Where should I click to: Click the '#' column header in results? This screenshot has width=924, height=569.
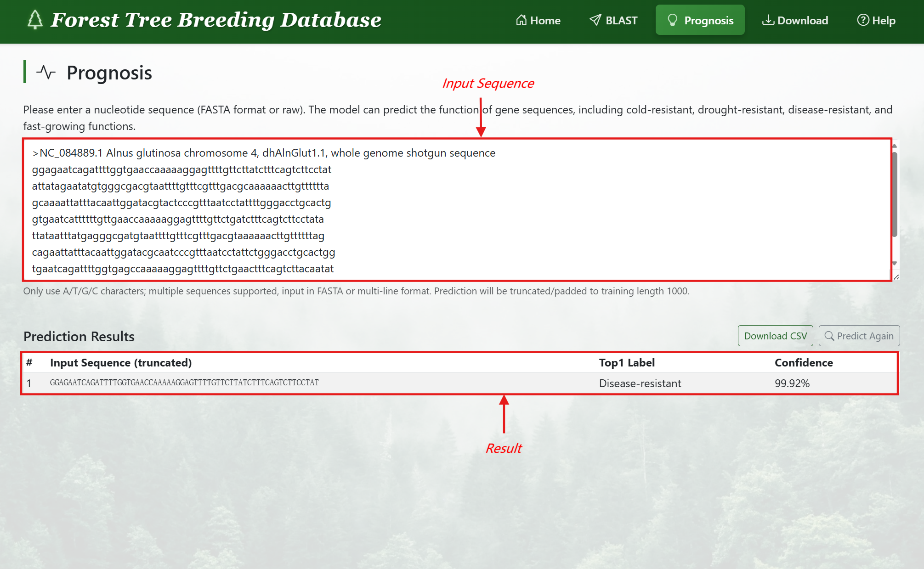click(29, 362)
